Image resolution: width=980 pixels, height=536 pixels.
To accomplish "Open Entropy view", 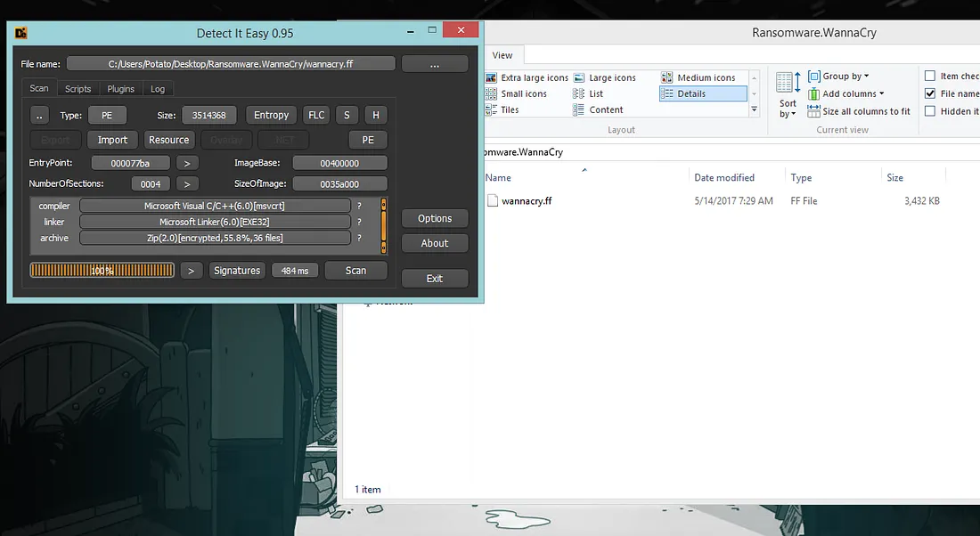I will (271, 115).
